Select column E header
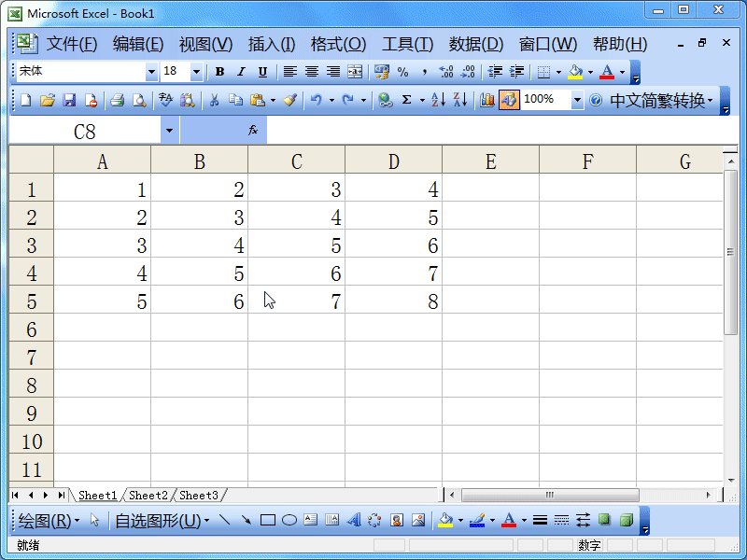Image resolution: width=747 pixels, height=560 pixels. coord(491,161)
